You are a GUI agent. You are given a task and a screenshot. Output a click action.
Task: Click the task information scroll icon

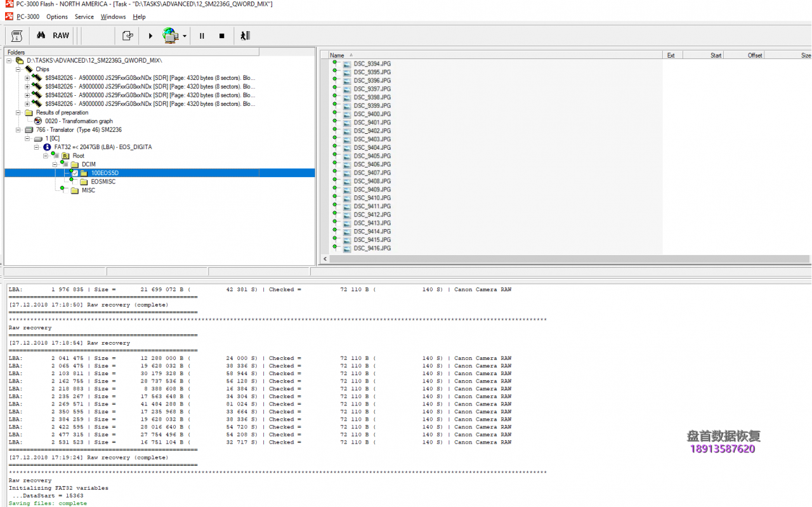point(17,36)
